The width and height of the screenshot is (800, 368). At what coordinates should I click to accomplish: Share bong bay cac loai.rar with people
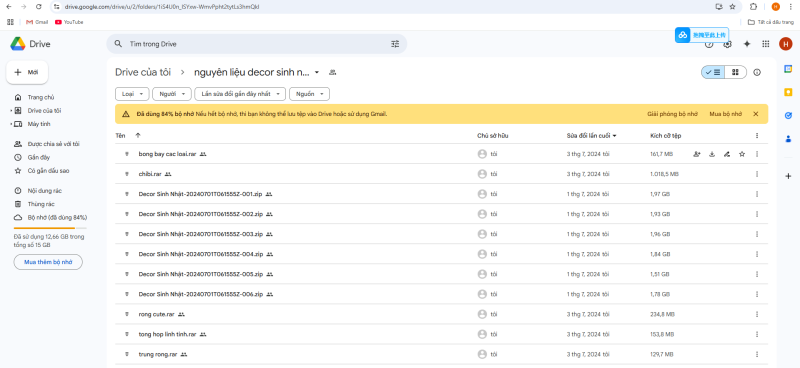click(697, 154)
